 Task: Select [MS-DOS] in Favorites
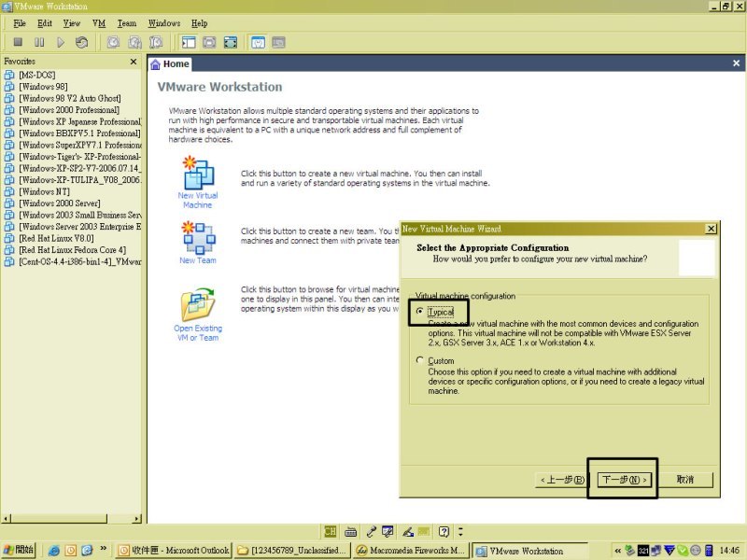(x=36, y=75)
